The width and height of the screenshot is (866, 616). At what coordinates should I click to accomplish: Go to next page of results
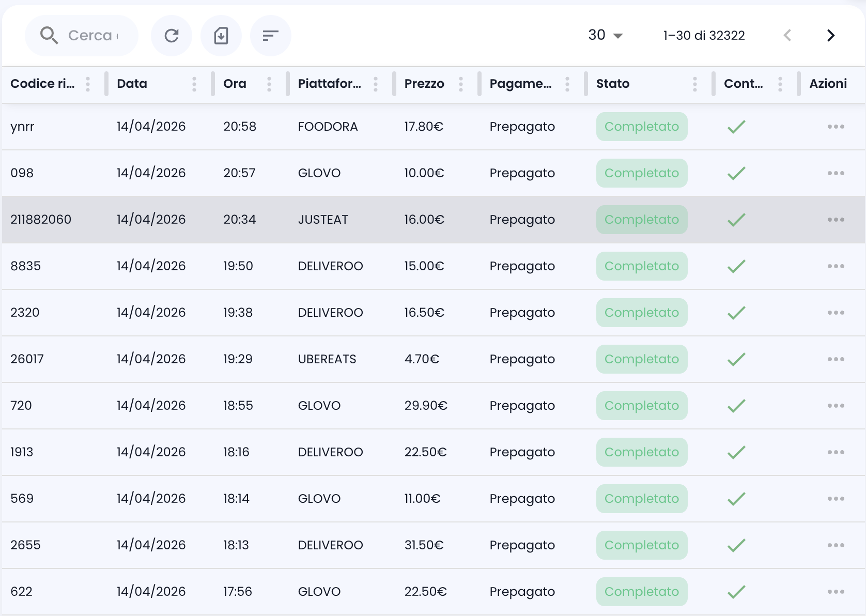[830, 35]
